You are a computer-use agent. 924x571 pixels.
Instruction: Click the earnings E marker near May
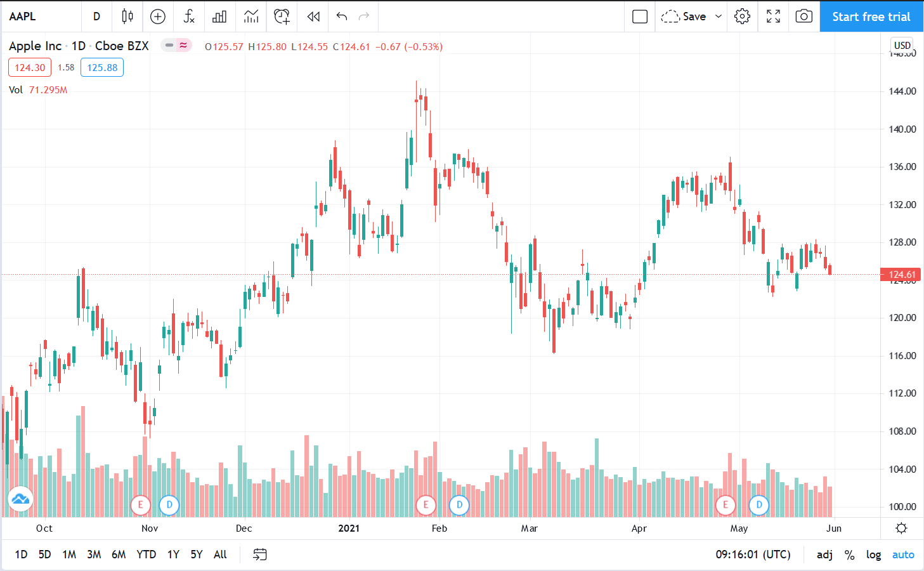(x=726, y=506)
